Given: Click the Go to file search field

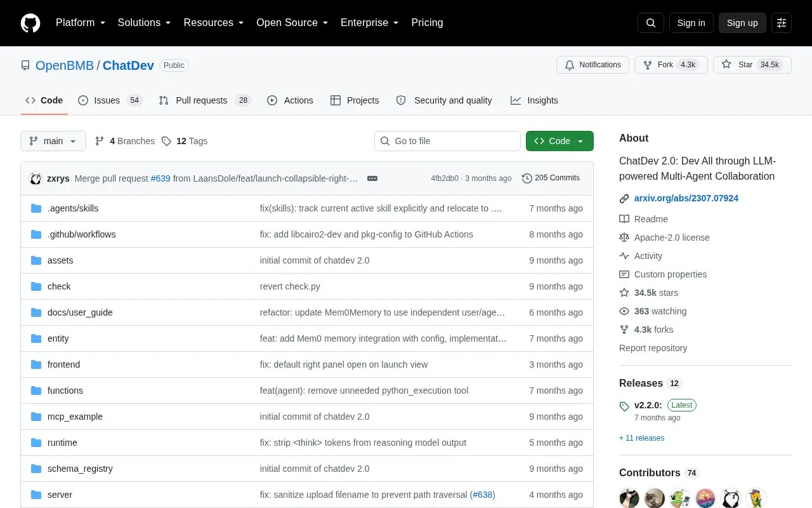Looking at the screenshot, I should (x=447, y=141).
